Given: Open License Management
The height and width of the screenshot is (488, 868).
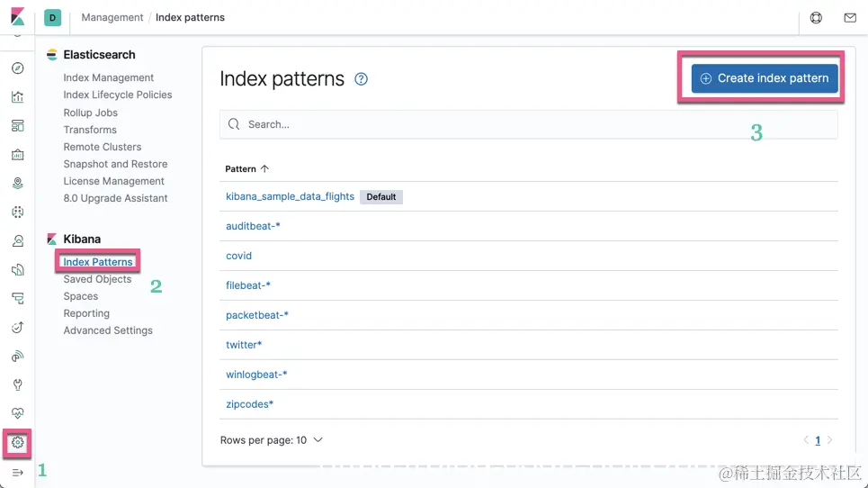Looking at the screenshot, I should click(x=113, y=181).
